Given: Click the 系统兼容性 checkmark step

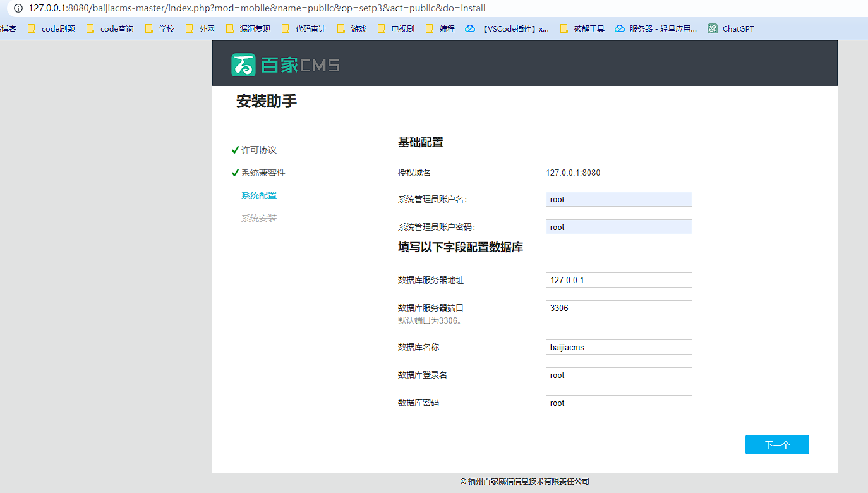Looking at the screenshot, I should (260, 172).
